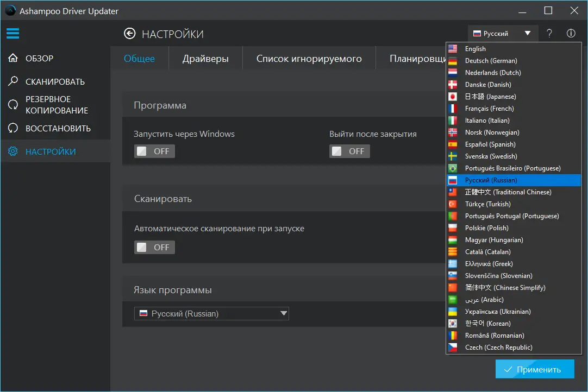Collapse the Русский language dropdown in header

[503, 33]
